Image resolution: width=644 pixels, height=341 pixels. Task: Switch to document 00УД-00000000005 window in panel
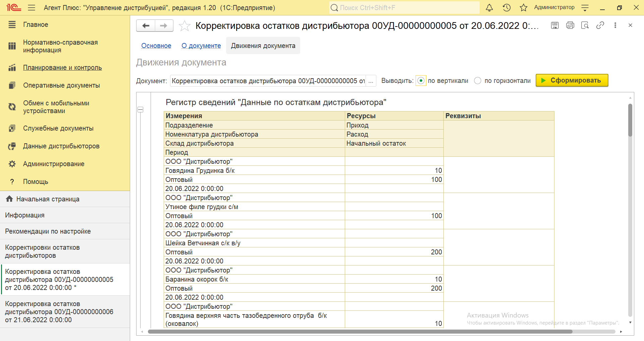65,280
